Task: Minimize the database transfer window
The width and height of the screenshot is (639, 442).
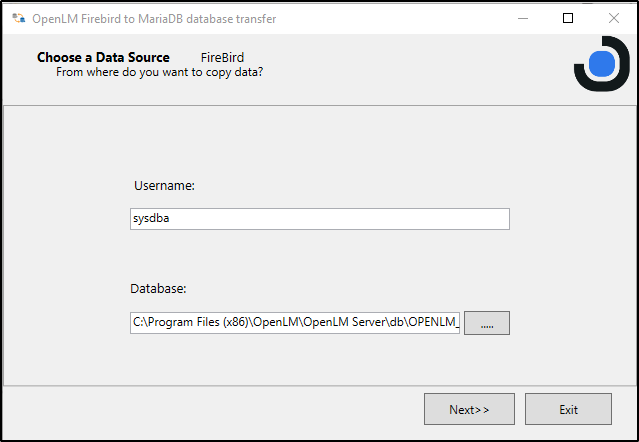Action: coord(522,18)
